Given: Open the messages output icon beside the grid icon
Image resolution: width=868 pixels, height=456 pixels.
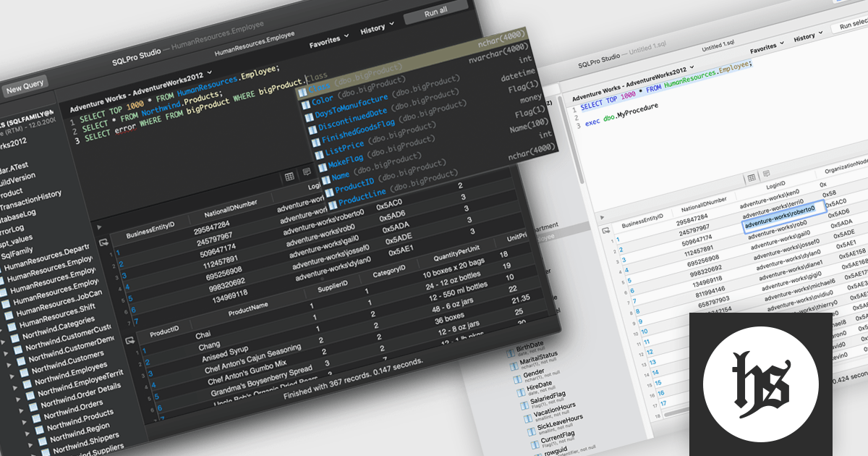Looking at the screenshot, I should point(306,172).
